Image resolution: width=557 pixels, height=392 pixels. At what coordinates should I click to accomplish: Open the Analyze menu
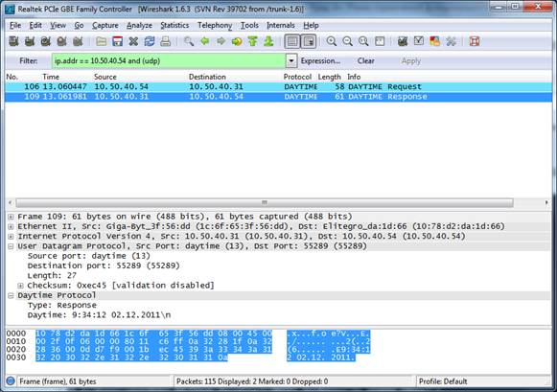click(139, 25)
